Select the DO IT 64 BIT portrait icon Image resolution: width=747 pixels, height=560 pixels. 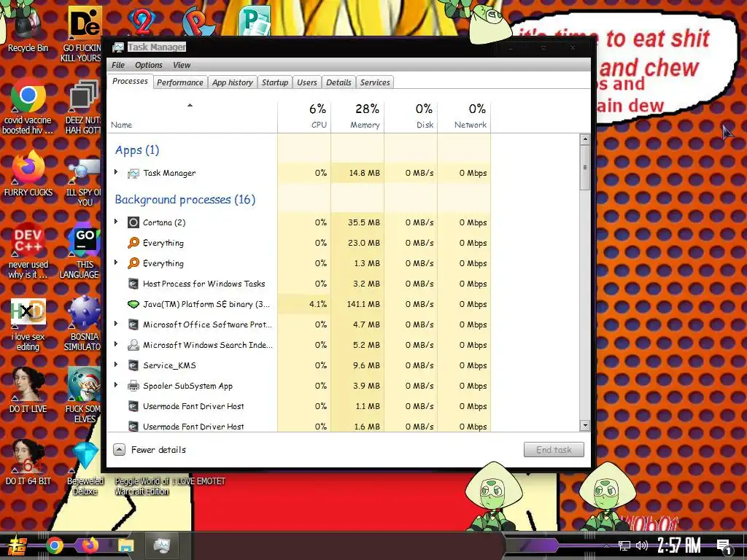[x=28, y=456]
